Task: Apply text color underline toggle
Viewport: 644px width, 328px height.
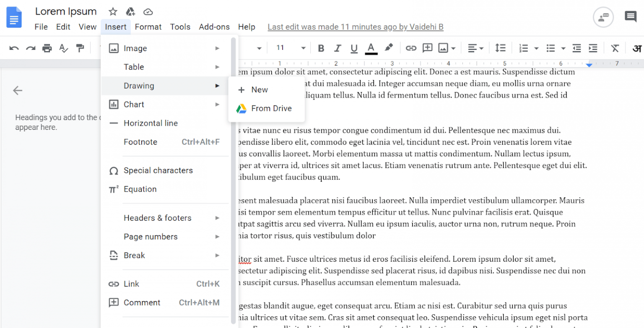Action: (371, 48)
